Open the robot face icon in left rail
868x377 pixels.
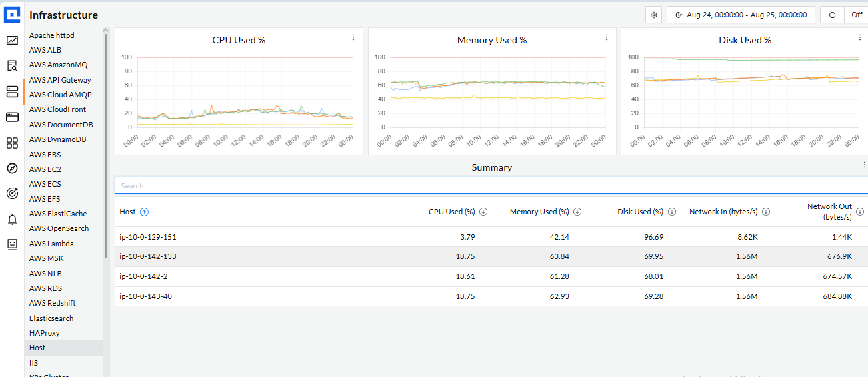pyautogui.click(x=12, y=244)
